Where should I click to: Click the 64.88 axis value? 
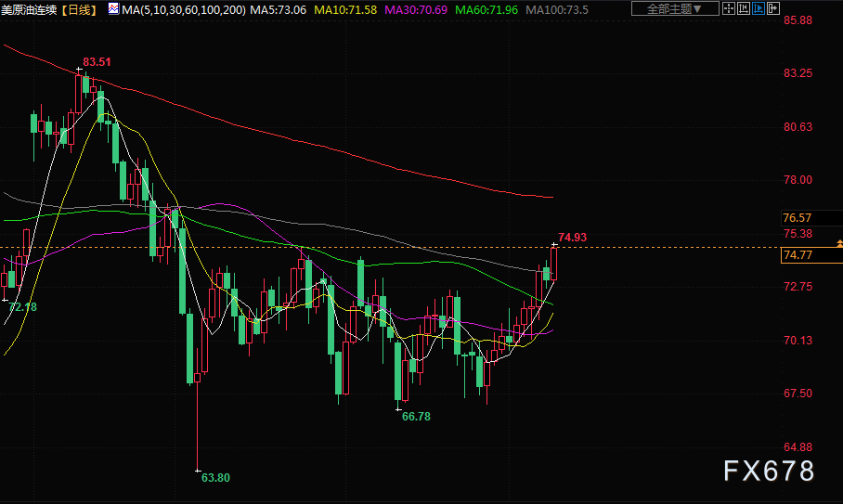pyautogui.click(x=798, y=447)
